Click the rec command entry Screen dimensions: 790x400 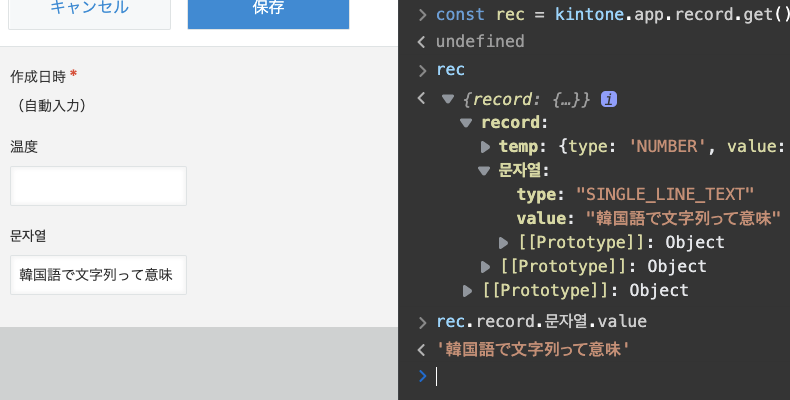pos(450,70)
